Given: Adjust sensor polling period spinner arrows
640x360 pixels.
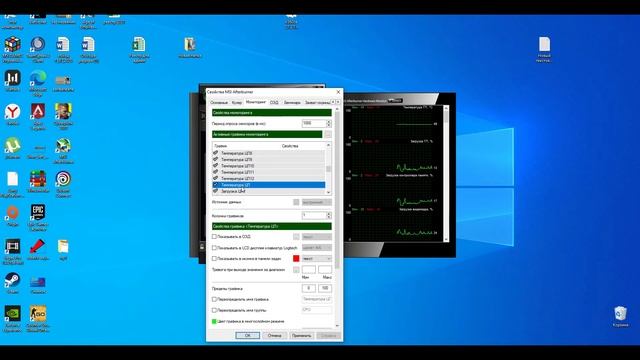Looking at the screenshot, I should pyautogui.click(x=329, y=123).
